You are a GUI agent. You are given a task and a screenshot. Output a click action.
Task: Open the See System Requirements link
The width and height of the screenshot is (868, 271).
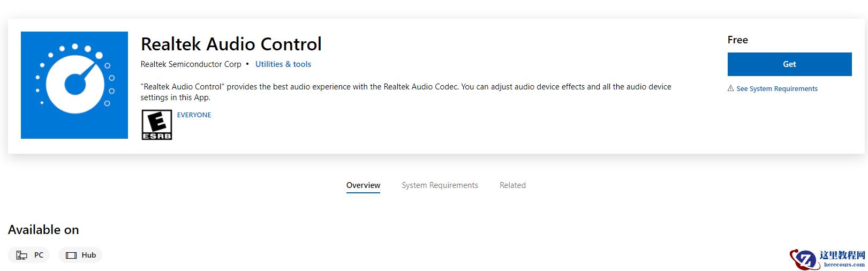pyautogui.click(x=776, y=89)
